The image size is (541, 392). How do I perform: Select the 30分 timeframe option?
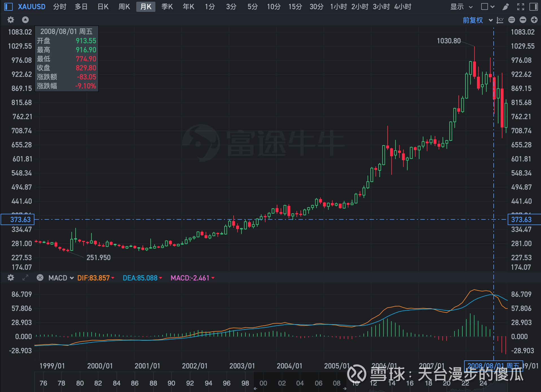pos(316,7)
